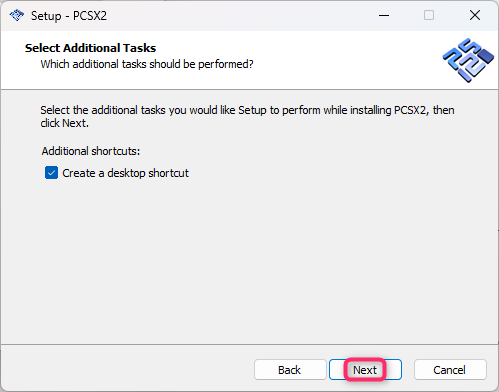Image resolution: width=499 pixels, height=392 pixels.
Task: Click the empty gray area below the checkbox
Action: [249, 260]
